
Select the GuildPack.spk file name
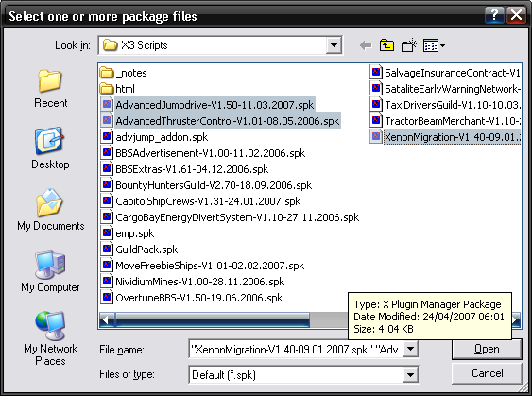[x=146, y=250]
